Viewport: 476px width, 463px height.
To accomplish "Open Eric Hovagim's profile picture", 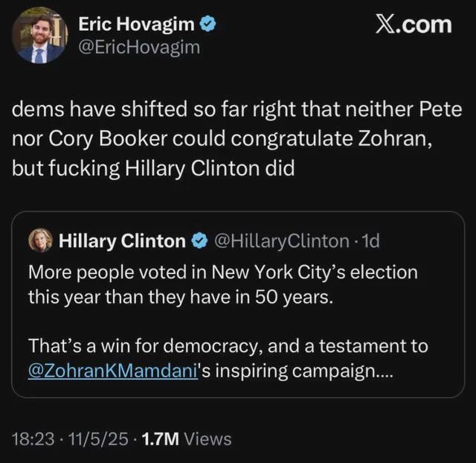I will (39, 37).
